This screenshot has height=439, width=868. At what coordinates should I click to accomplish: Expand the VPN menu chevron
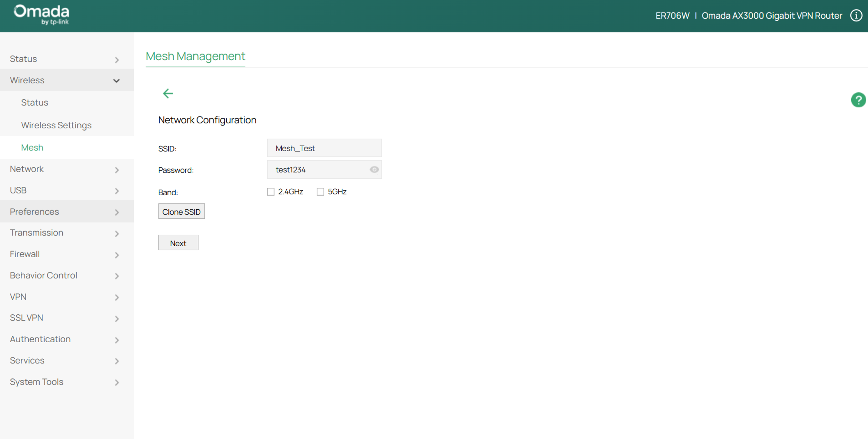point(117,298)
